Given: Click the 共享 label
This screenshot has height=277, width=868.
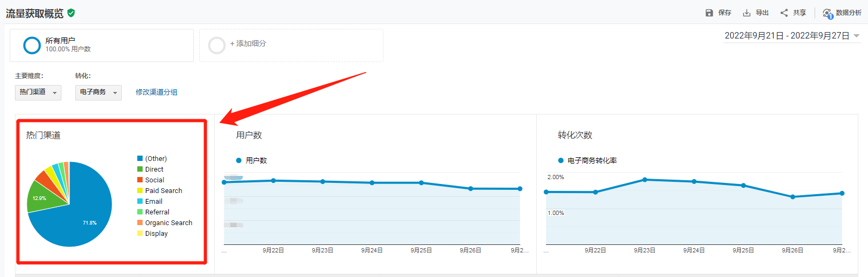Looking at the screenshot, I should click(x=800, y=13).
